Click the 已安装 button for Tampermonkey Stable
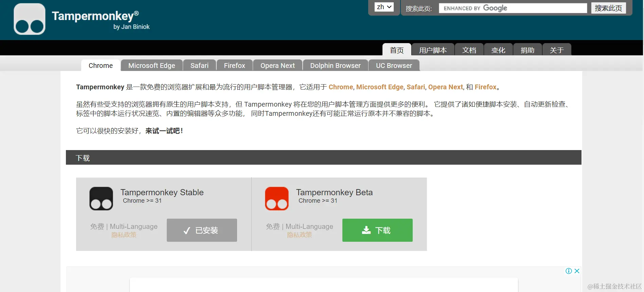644x292 pixels. (x=202, y=230)
